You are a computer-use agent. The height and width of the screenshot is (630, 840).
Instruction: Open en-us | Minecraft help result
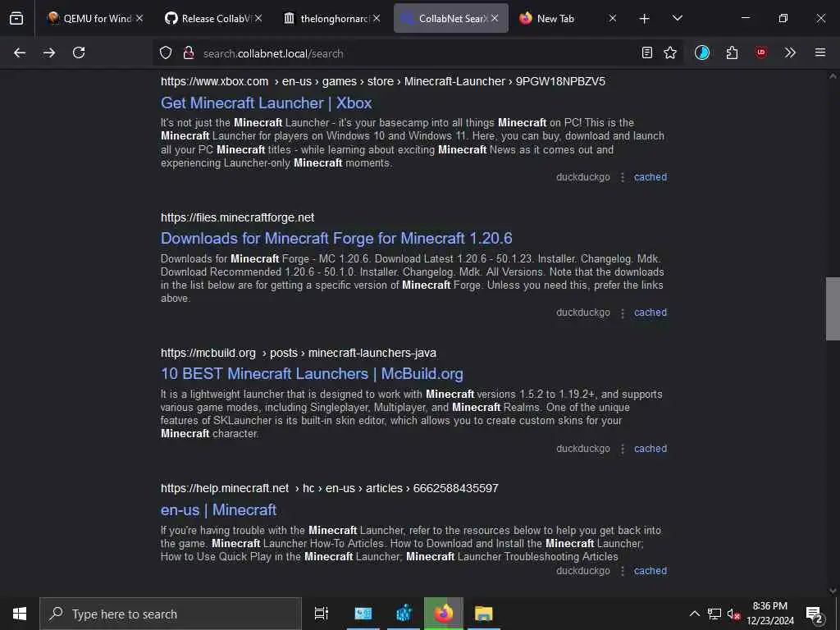tap(218, 509)
